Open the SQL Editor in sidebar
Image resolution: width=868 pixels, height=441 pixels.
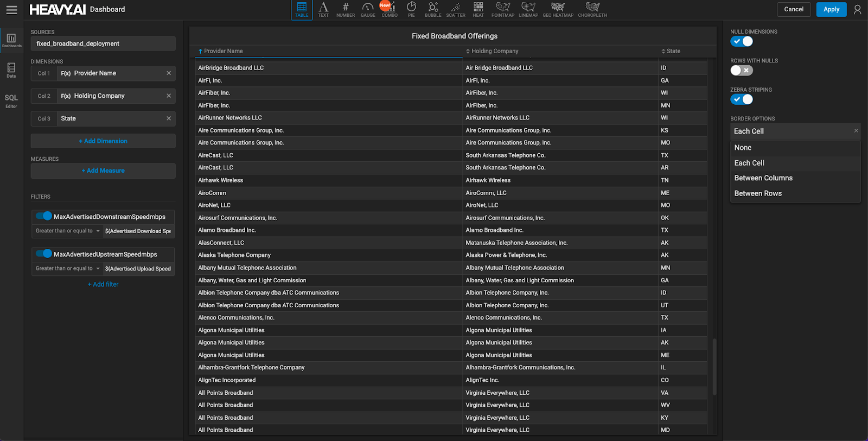click(x=11, y=100)
